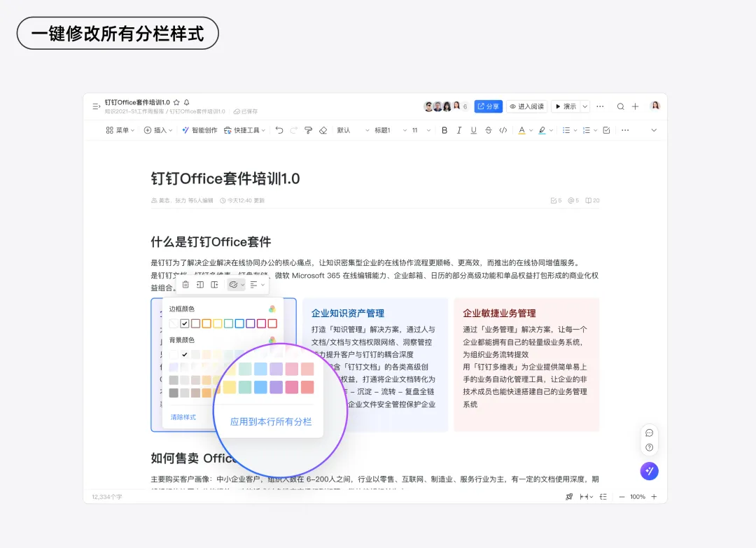Collapse the toolbar with the far-right chevron
The image size is (756, 548).
(x=654, y=130)
